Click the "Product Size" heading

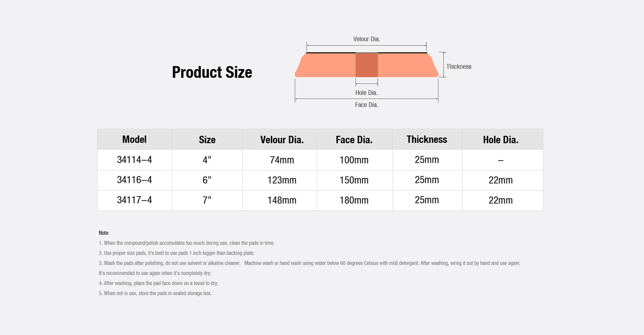pos(212,72)
